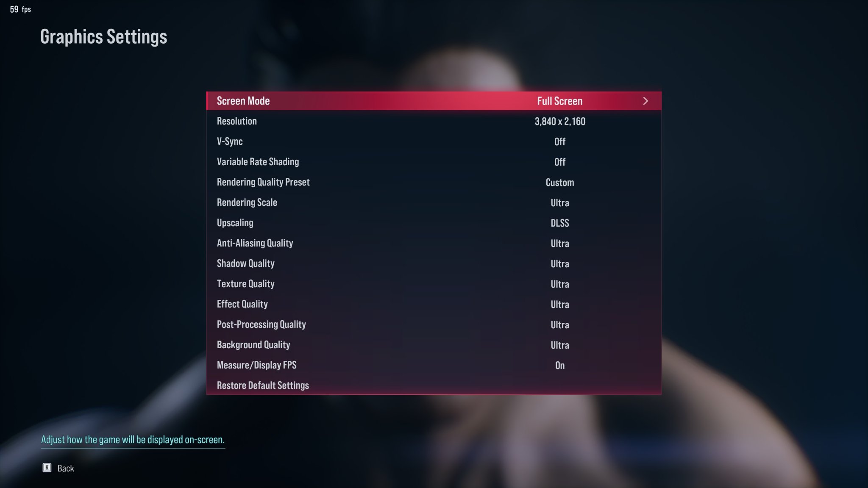Expand the Screen Mode dropdown arrow
The image size is (868, 488).
pos(645,101)
